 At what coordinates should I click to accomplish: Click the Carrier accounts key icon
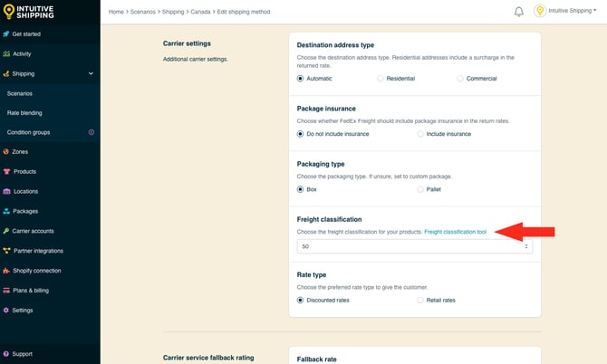pyautogui.click(x=5, y=231)
